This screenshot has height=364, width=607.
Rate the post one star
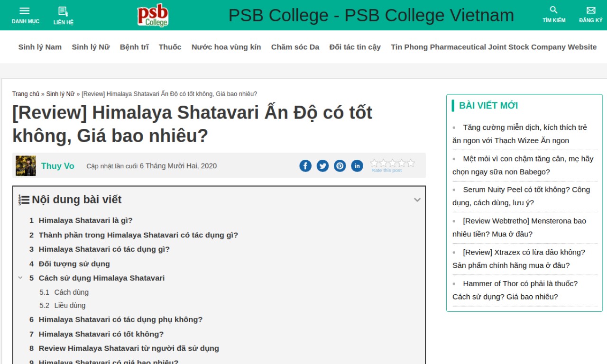coord(375,163)
